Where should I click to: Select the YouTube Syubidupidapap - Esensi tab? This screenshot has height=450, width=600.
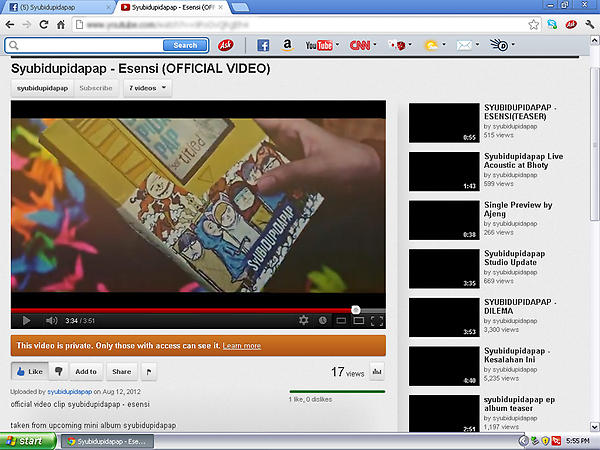pyautogui.click(x=172, y=7)
